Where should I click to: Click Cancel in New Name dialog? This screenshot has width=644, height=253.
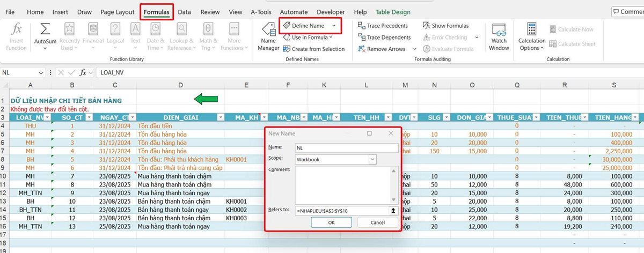pyautogui.click(x=377, y=222)
